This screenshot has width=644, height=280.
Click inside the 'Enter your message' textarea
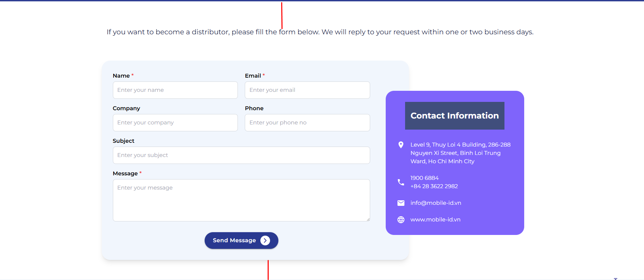[x=241, y=200]
